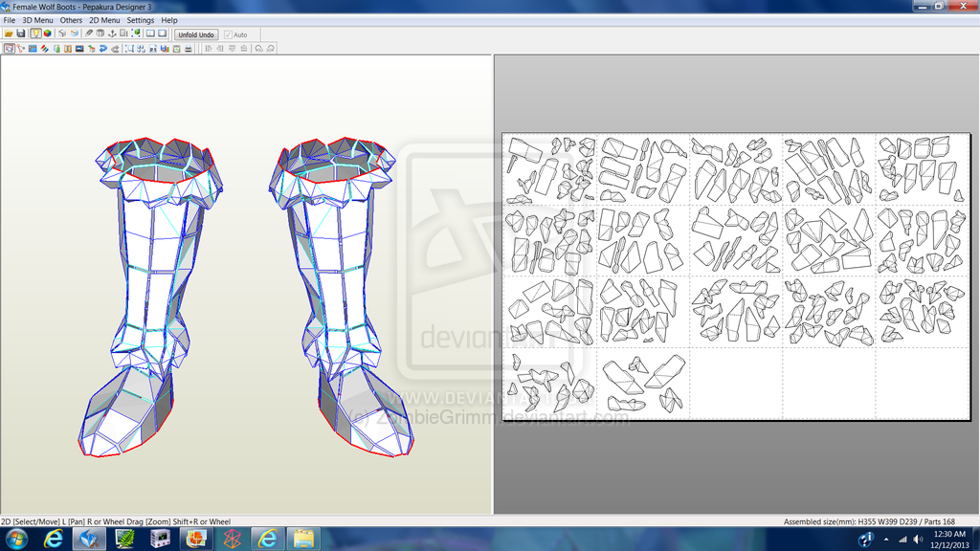The image size is (980, 551).
Task: Open the Windows Explorer folder taskbar icon
Action: coord(303,539)
